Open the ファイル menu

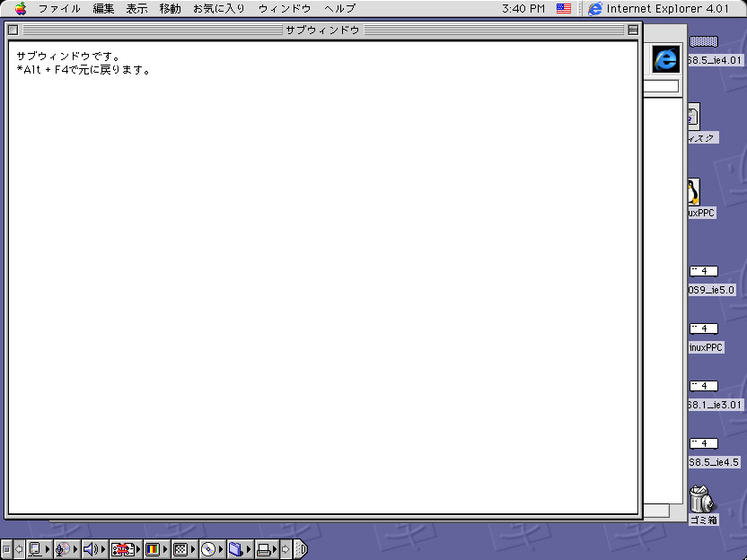pos(59,9)
